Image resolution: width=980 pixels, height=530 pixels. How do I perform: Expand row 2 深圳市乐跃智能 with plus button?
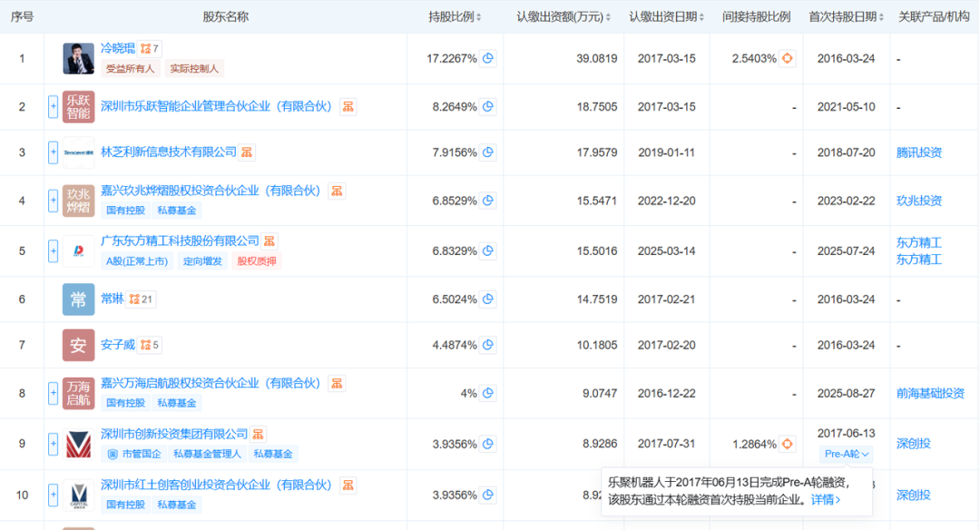[x=53, y=107]
